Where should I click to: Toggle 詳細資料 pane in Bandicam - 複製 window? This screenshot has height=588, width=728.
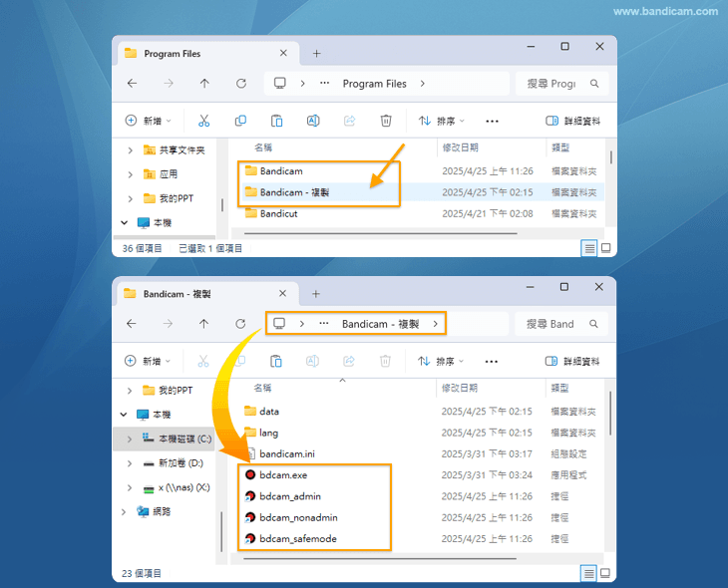[572, 361]
